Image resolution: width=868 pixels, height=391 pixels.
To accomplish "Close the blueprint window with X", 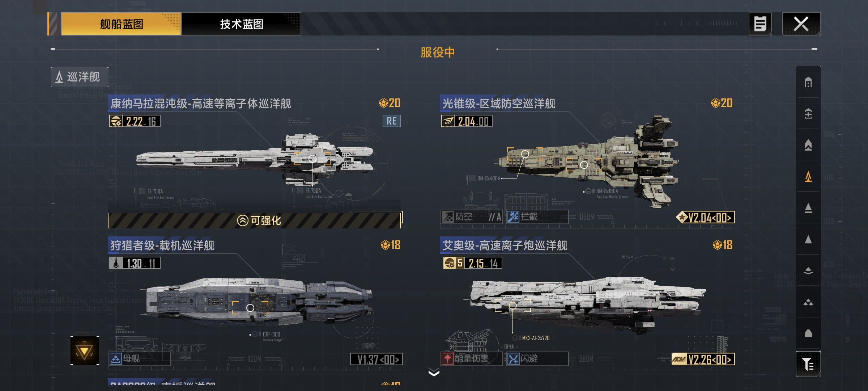I will pos(801,24).
